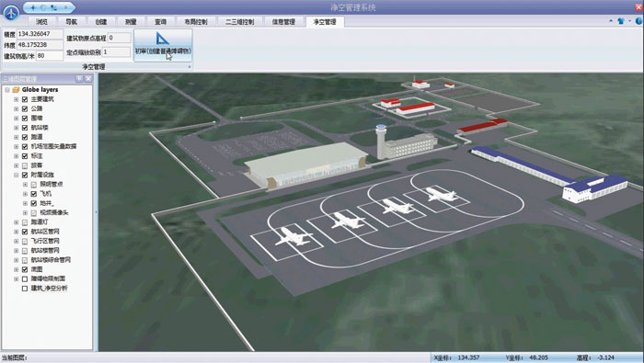Toggle the 航站楼 layer checkbox

coord(25,128)
